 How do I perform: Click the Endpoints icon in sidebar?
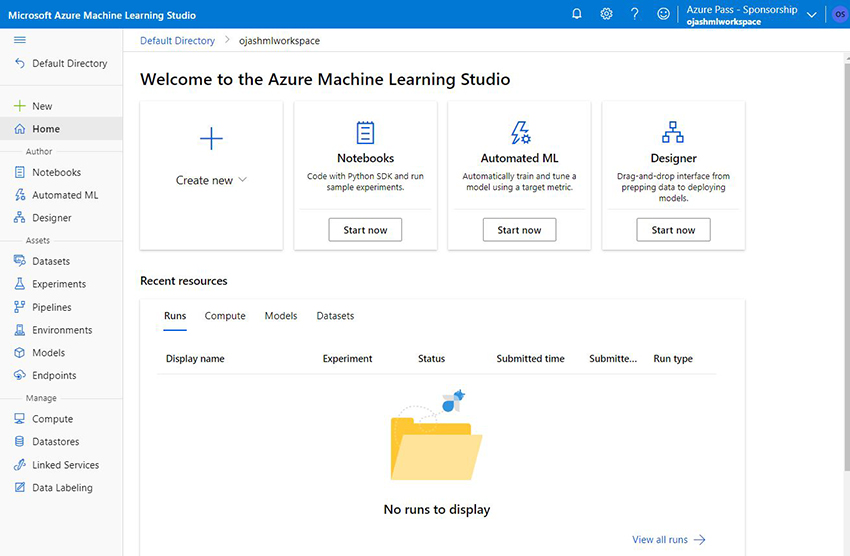point(20,375)
